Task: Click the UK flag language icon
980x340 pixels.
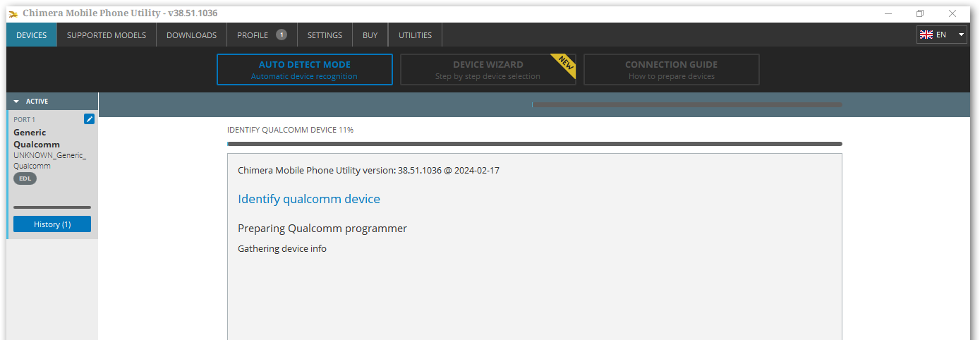Action: [x=926, y=35]
